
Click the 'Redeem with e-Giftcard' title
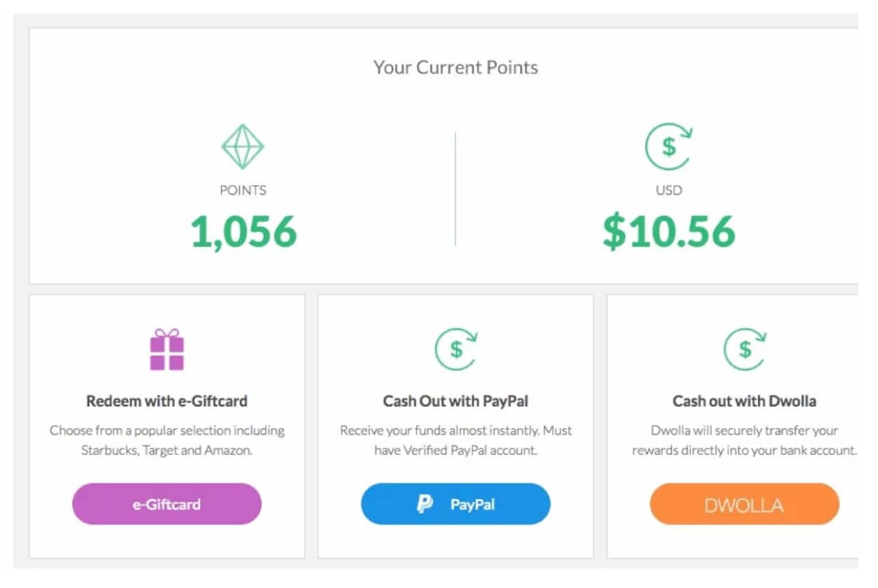[167, 402]
